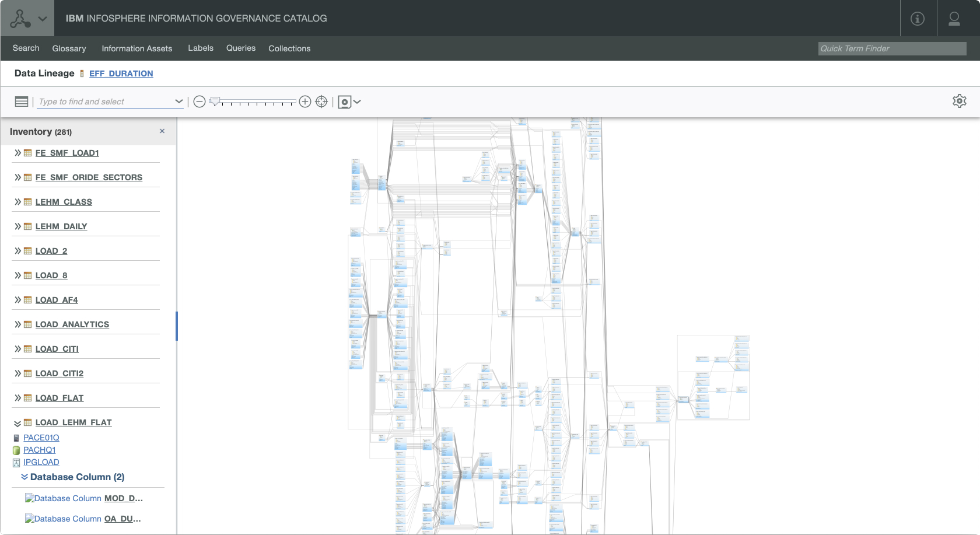Expand the LOAD_ANALYTICS inventory item

17,324
